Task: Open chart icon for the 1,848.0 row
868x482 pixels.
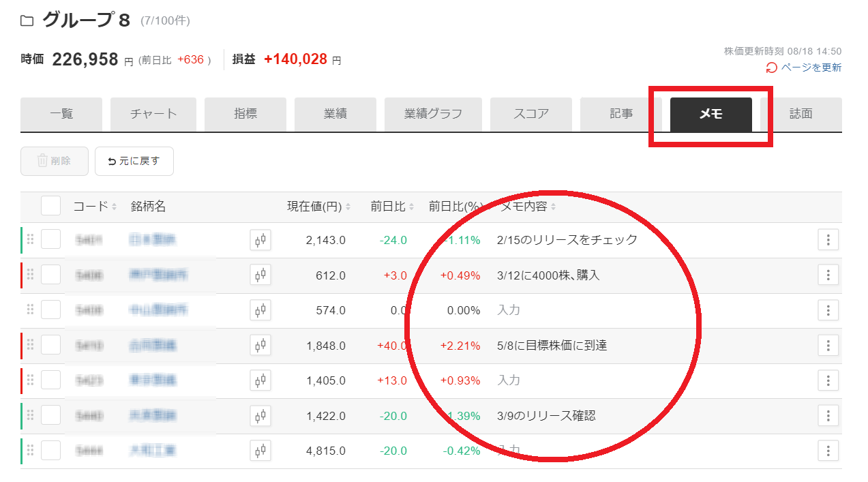Action: 260,346
